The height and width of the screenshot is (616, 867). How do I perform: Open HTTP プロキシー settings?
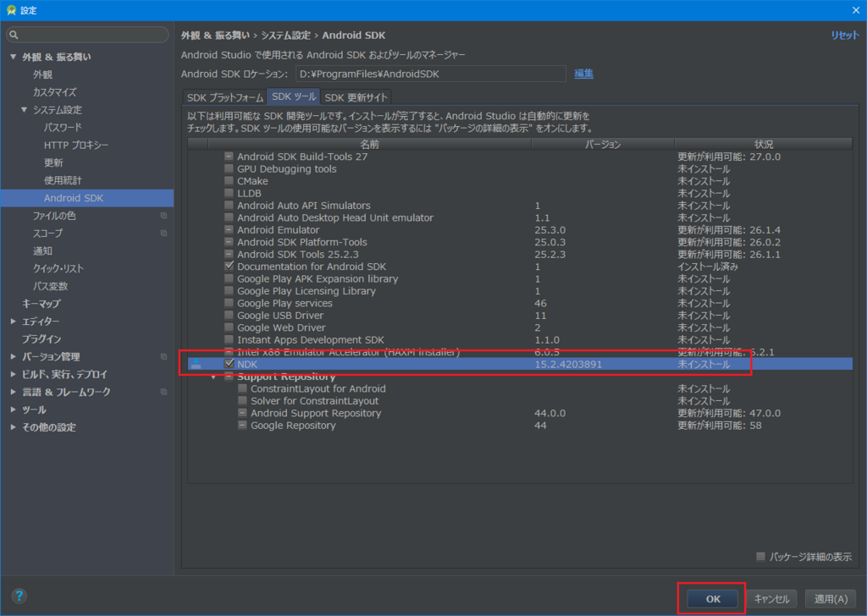(x=76, y=145)
